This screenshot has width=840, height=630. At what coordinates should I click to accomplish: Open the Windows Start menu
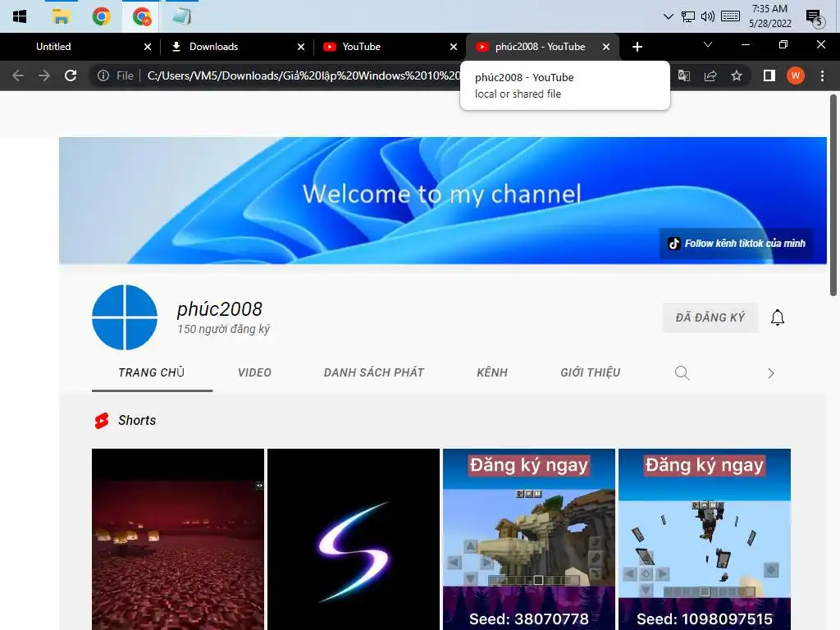click(x=20, y=16)
